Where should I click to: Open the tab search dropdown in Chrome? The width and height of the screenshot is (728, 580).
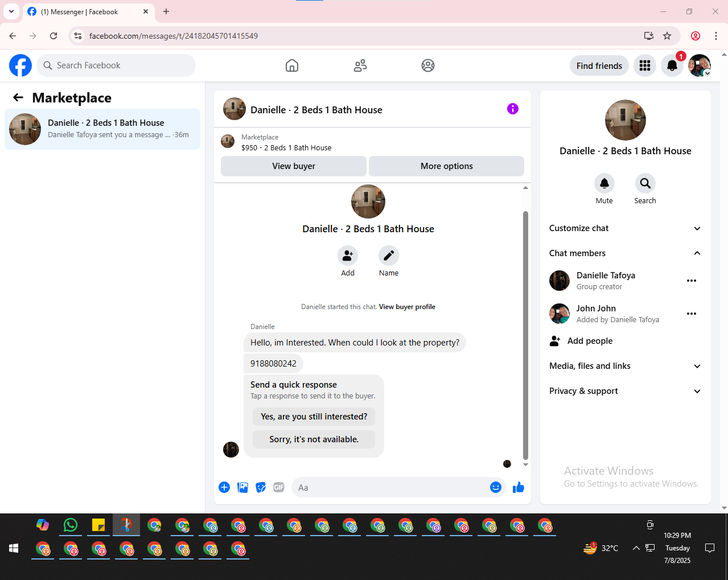[x=11, y=11]
